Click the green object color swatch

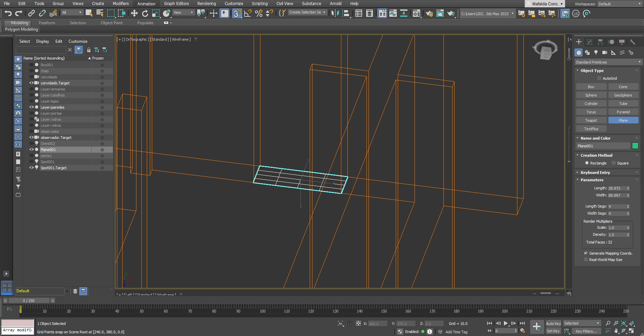pos(635,146)
